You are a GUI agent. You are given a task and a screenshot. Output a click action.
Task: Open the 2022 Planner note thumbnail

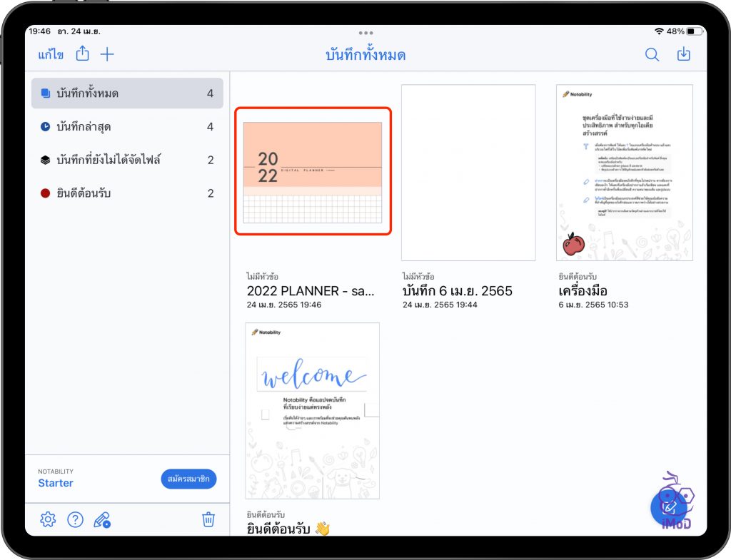click(x=313, y=172)
